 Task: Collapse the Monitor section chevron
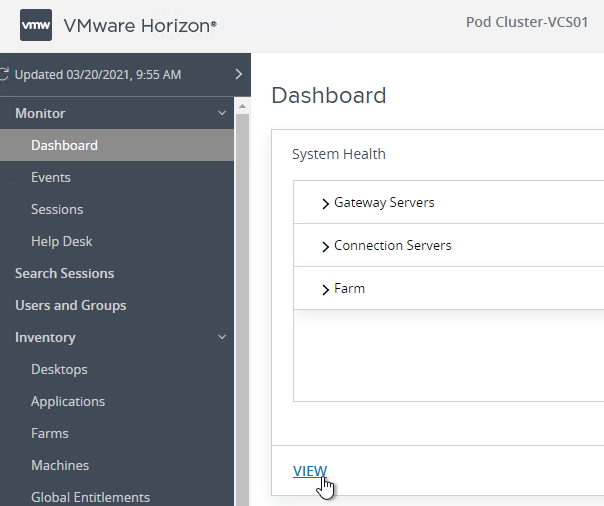pyautogui.click(x=222, y=113)
